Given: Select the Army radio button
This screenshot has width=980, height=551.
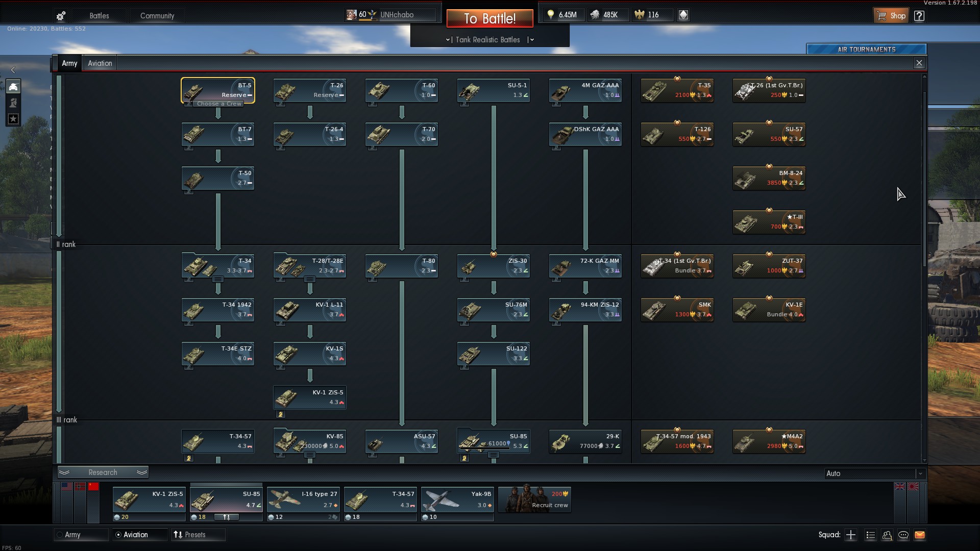Looking at the screenshot, I should point(60,535).
